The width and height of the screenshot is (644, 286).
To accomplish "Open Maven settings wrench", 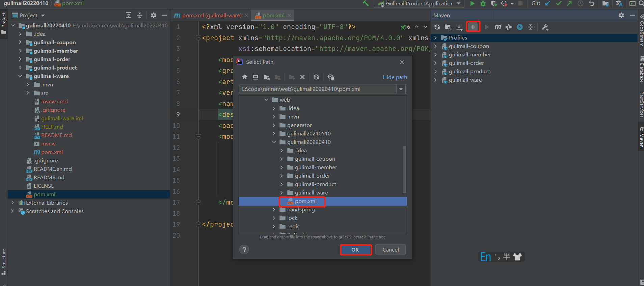I will [545, 27].
